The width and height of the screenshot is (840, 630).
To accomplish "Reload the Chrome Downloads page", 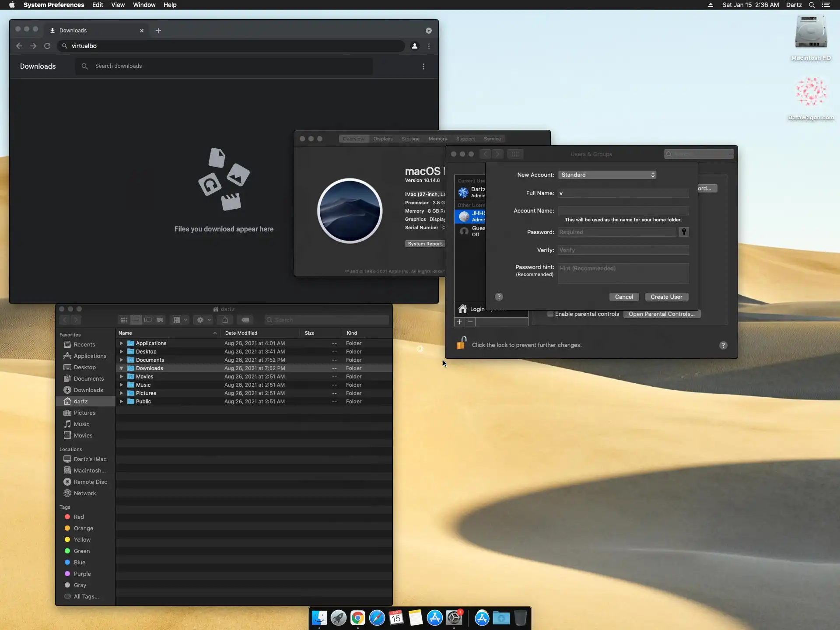I will [x=47, y=46].
